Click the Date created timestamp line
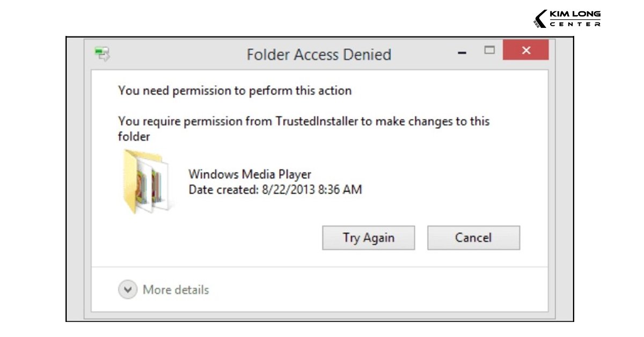Viewport: 644px width, 337px height. (275, 189)
